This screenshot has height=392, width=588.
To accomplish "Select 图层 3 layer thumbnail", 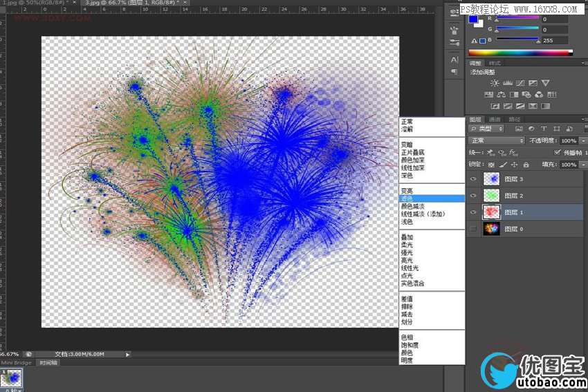I will (x=492, y=179).
